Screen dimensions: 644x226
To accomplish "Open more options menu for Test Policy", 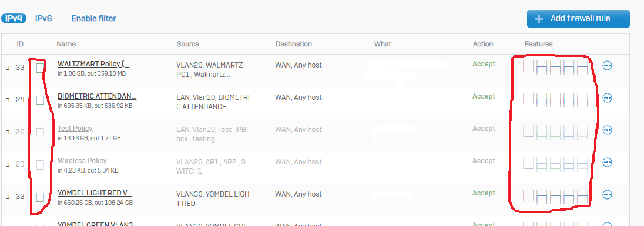I will click(x=607, y=130).
